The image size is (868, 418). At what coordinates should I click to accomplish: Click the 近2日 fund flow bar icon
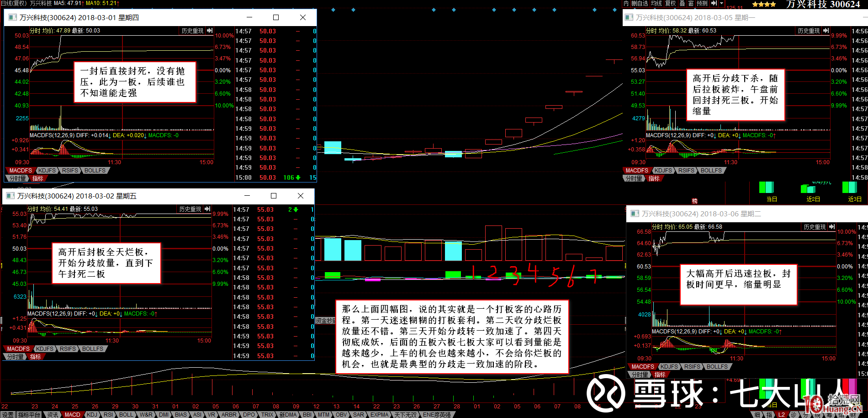point(808,188)
